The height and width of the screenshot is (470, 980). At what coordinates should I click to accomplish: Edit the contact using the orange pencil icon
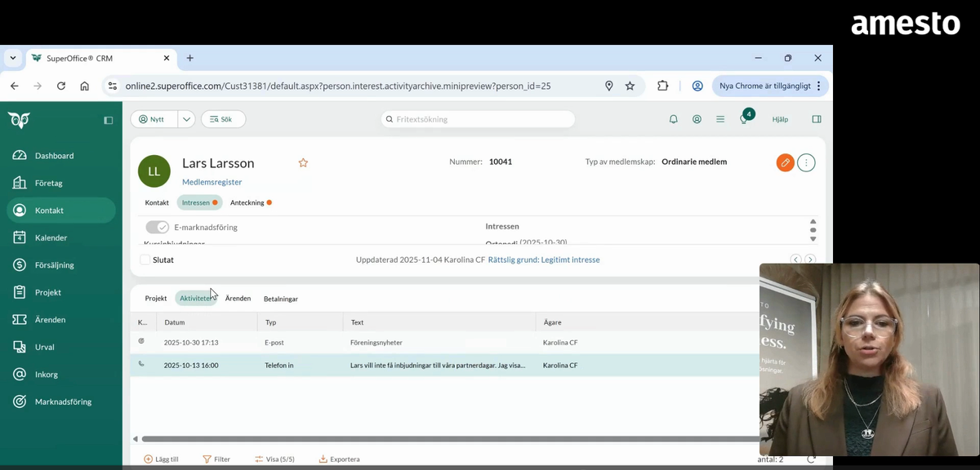(x=785, y=162)
